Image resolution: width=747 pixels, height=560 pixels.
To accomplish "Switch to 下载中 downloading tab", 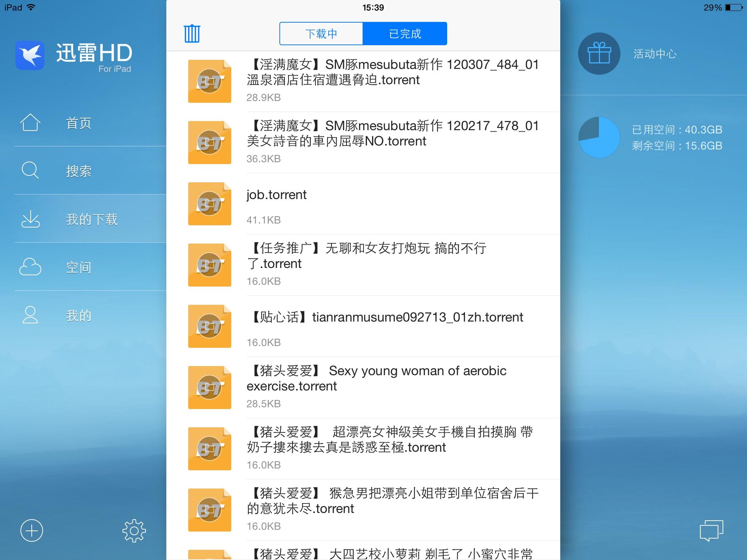I will click(x=321, y=34).
